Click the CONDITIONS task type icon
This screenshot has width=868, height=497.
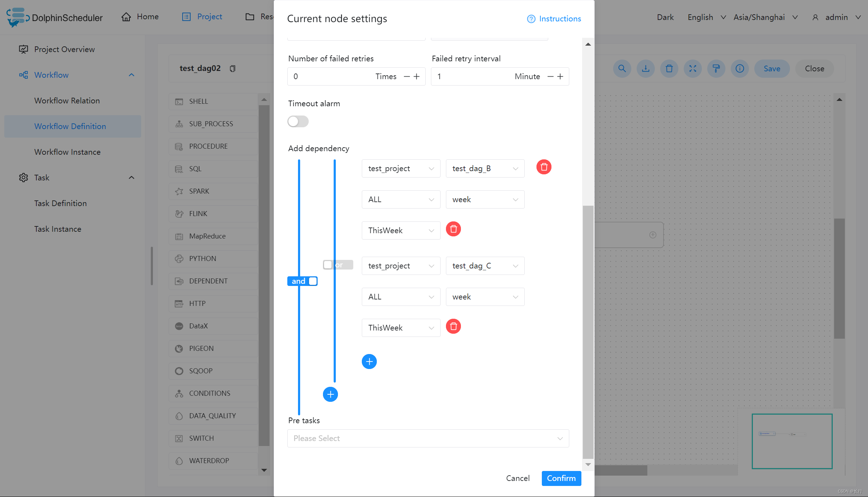[x=179, y=393]
